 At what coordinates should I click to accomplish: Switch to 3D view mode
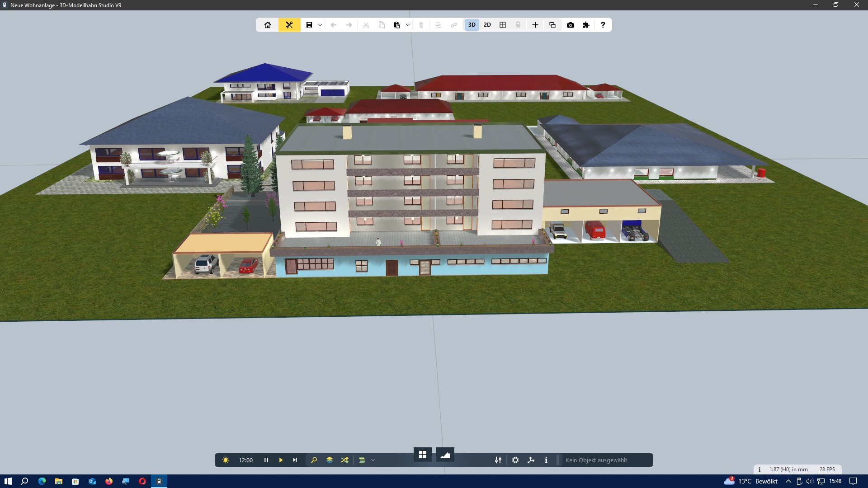tap(472, 25)
